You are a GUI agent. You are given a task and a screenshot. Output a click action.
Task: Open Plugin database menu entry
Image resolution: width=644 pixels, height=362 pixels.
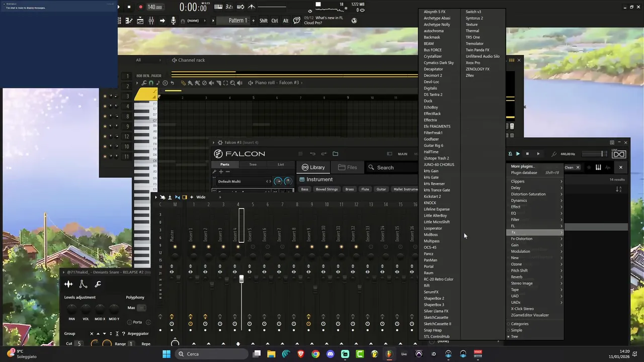tap(535, 173)
